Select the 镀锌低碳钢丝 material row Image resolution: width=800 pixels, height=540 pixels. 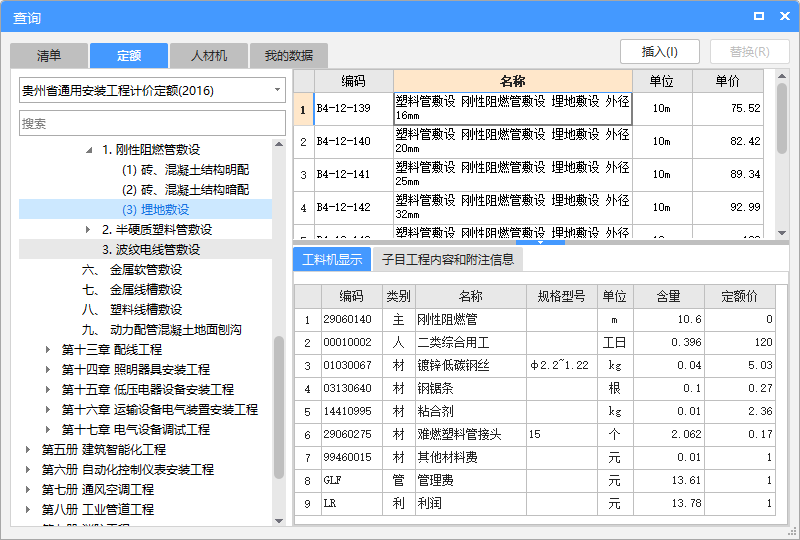coord(535,366)
